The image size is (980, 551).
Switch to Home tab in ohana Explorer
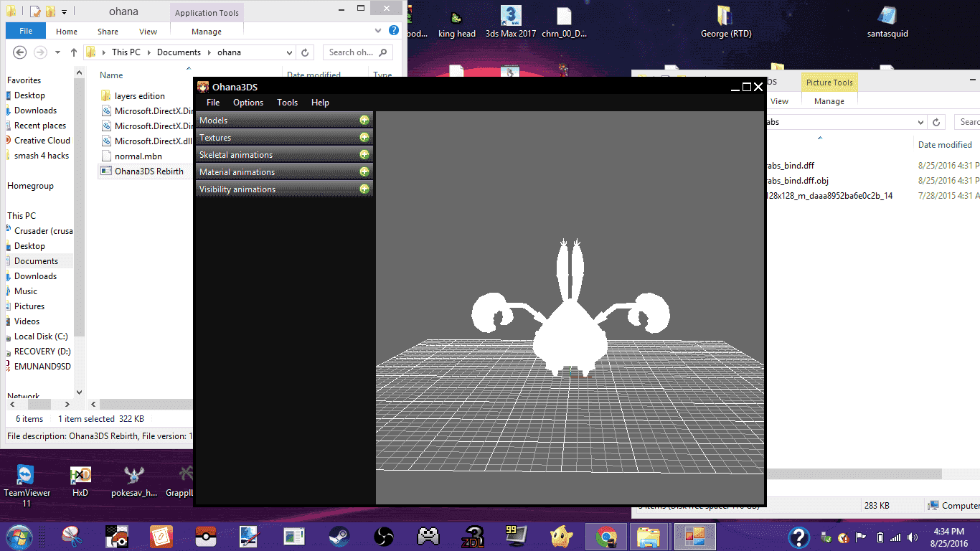pos(67,32)
